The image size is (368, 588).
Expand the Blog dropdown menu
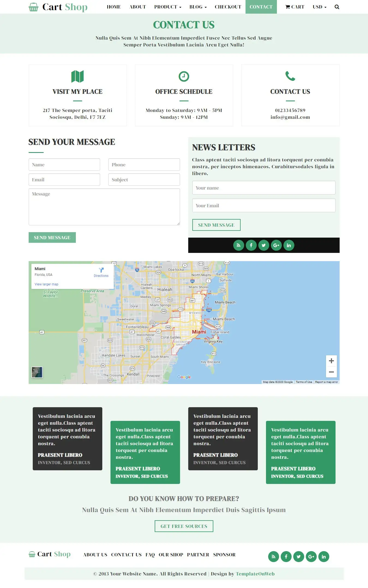(198, 7)
